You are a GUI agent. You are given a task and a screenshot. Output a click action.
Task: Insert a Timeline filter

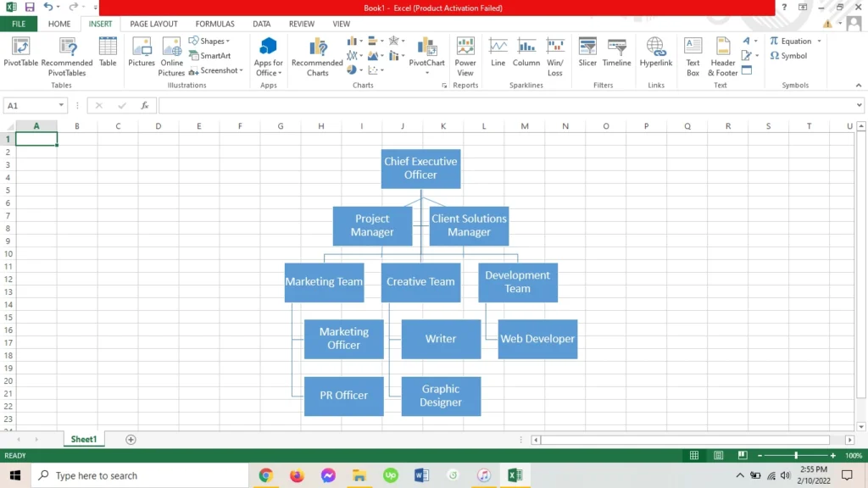617,53
